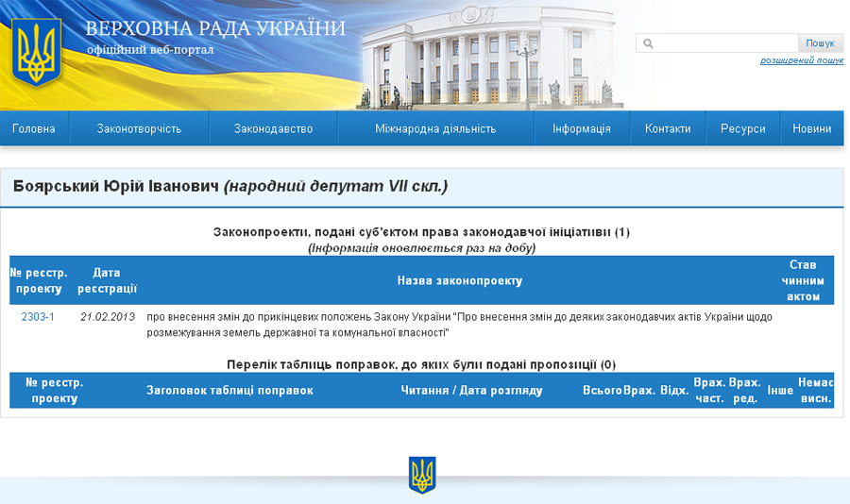This screenshot has height=504, width=850.
Task: Open the Законодавство menu
Action: [273, 128]
